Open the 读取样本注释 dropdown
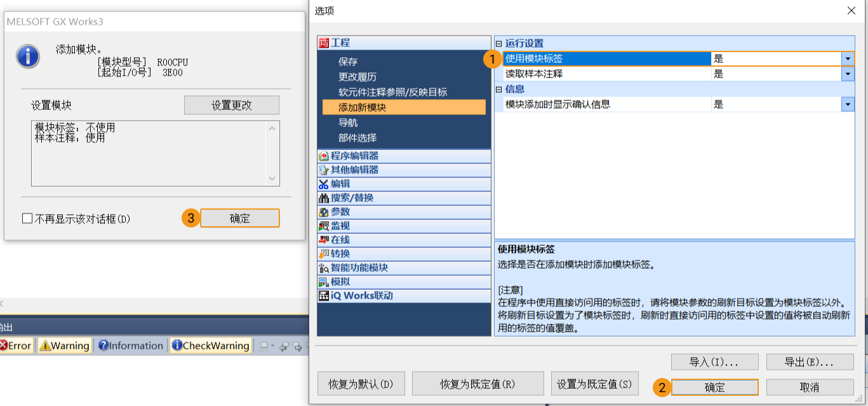This screenshot has height=406, width=868. (849, 74)
